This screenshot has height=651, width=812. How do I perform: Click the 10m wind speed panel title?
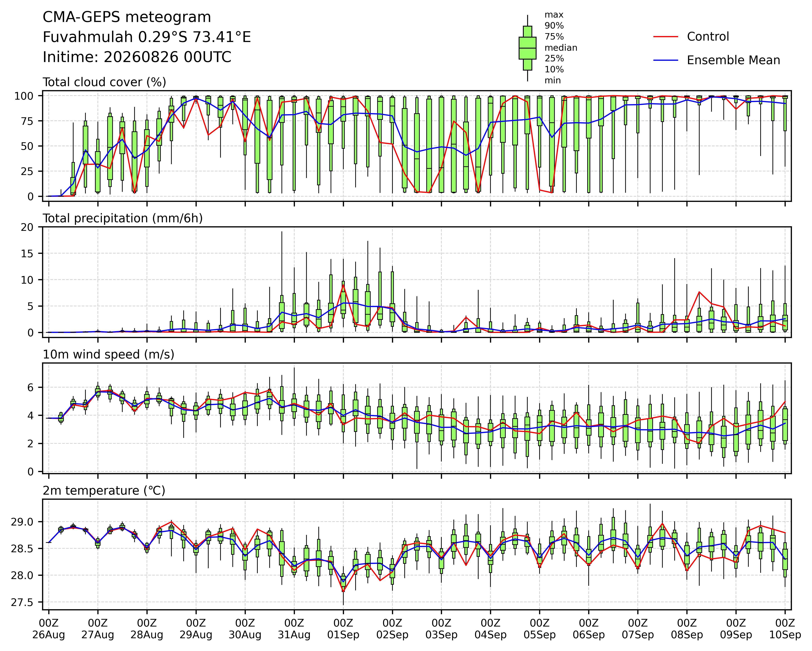click(108, 355)
